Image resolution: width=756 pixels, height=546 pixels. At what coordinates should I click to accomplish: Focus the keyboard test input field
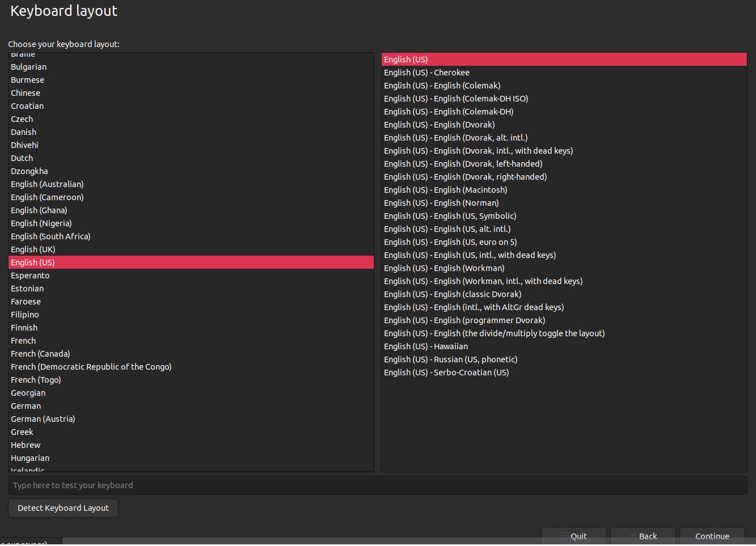click(377, 485)
